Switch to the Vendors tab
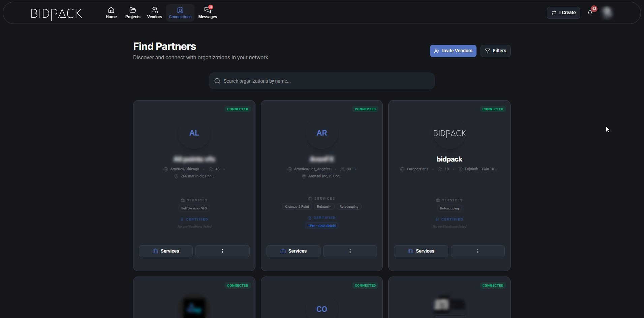Image resolution: width=644 pixels, height=318 pixels. coord(154,13)
